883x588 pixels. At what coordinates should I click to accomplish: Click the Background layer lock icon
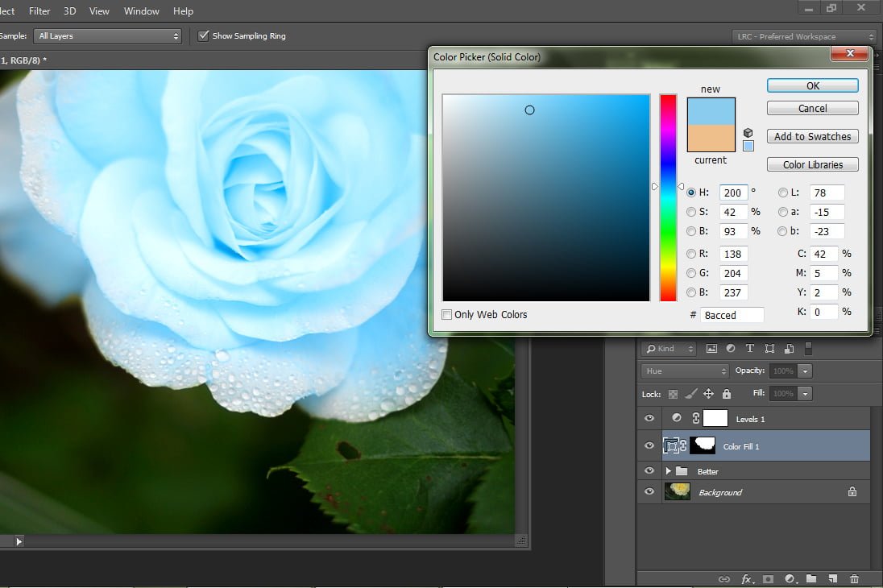[x=852, y=491]
